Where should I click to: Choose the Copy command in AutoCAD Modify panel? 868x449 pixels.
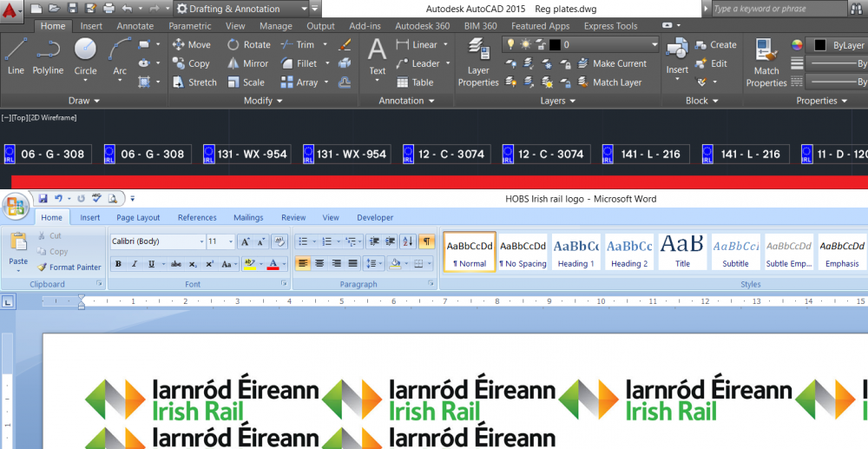190,63
